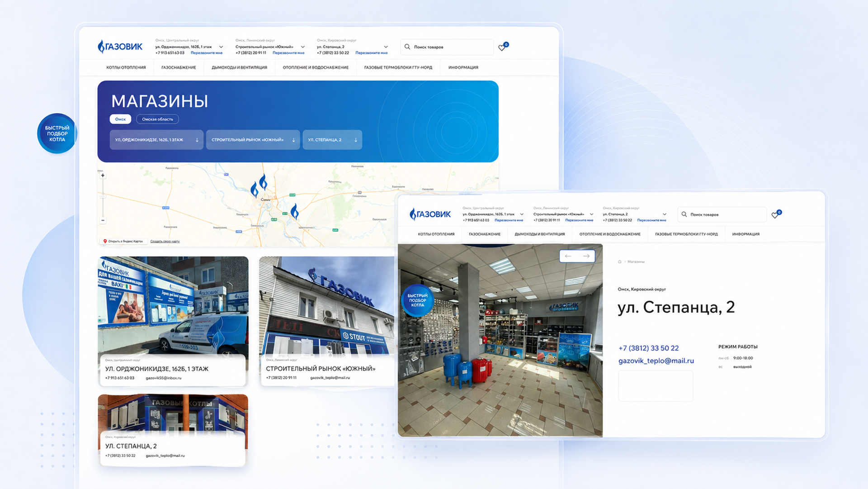Click the search magnifier icon on the store detail page
The width and height of the screenshot is (868, 489).
[x=684, y=214]
